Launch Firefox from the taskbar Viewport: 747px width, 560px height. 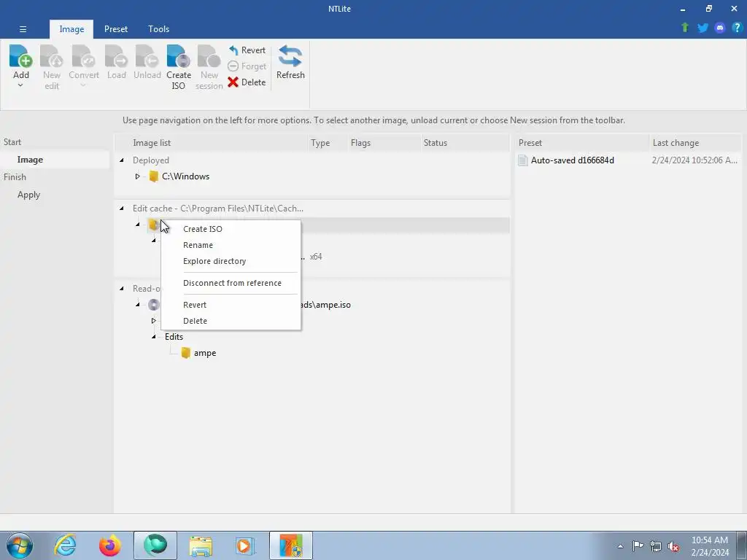pos(109,545)
